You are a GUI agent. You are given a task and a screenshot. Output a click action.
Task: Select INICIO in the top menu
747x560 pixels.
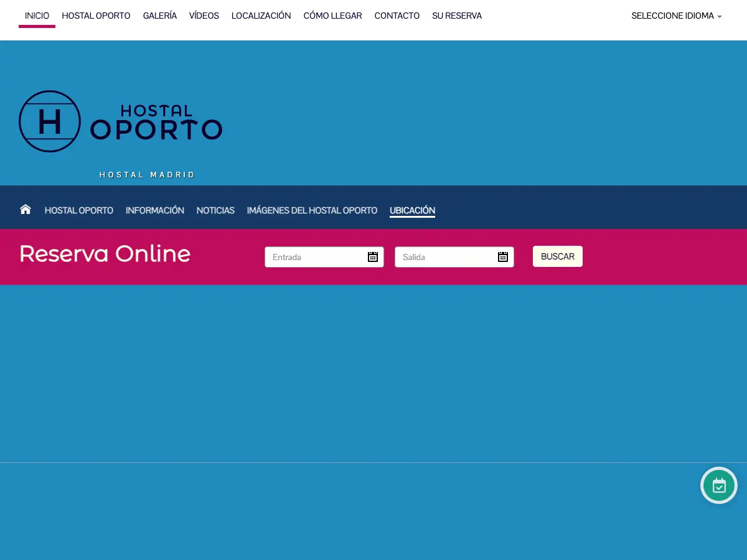pyautogui.click(x=37, y=16)
